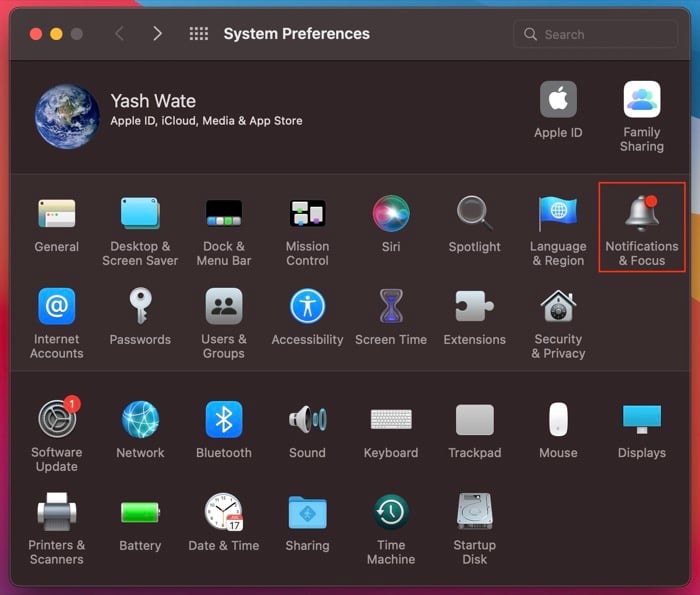Open Apple ID settings icon
This screenshot has width=700, height=595.
pos(558,99)
